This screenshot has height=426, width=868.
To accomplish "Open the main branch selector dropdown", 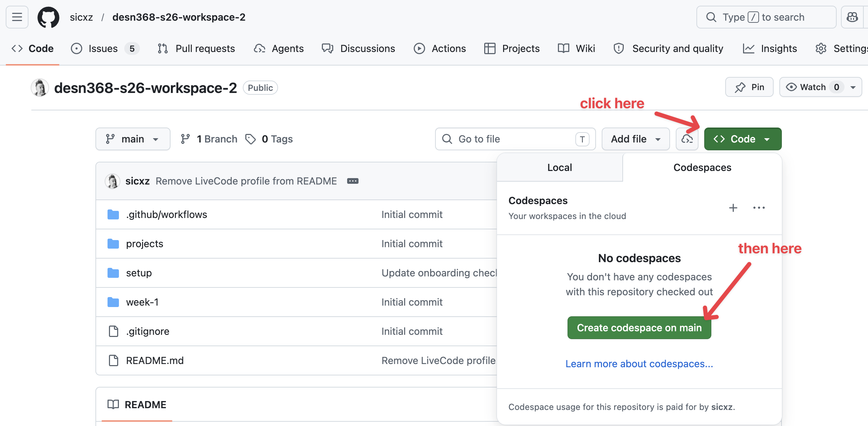I will pos(133,139).
